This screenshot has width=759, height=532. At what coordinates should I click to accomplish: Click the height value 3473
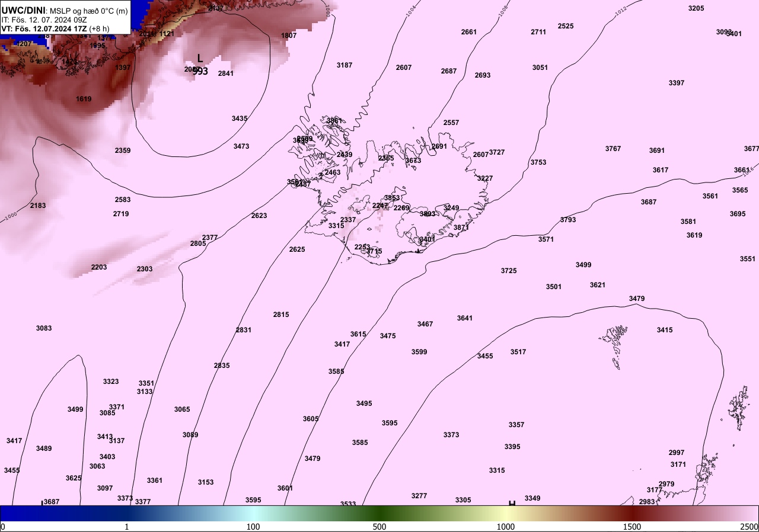[x=241, y=146]
